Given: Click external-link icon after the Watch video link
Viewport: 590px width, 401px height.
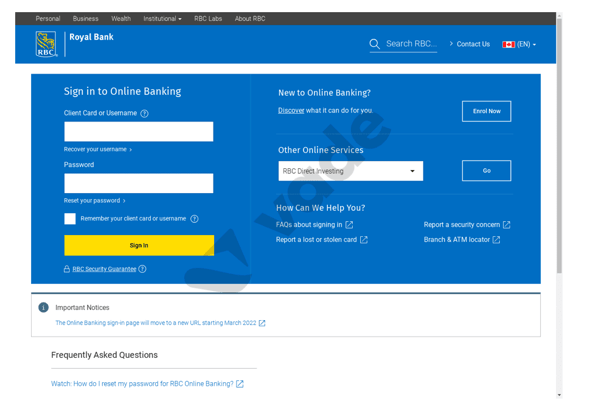Looking at the screenshot, I should [x=240, y=384].
